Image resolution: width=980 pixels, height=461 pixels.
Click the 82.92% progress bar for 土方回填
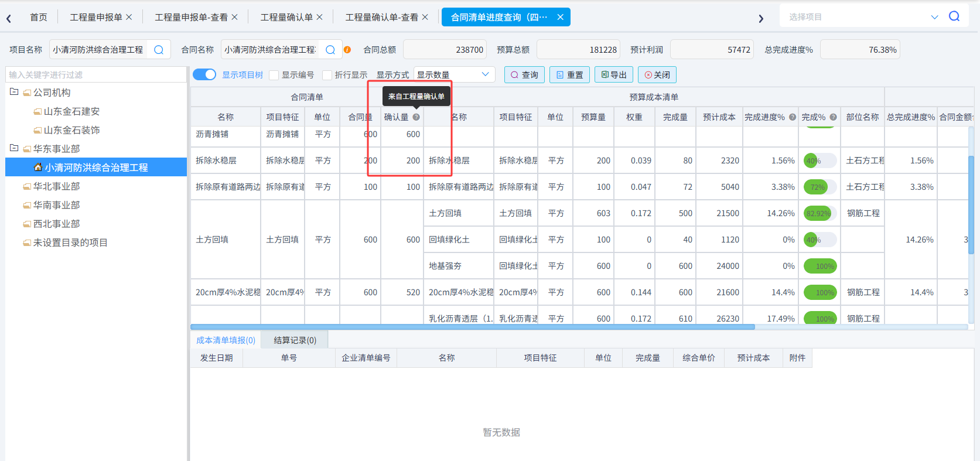click(x=819, y=213)
